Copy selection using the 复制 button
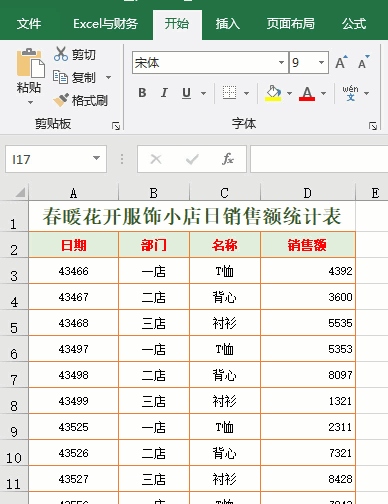 coord(75,77)
